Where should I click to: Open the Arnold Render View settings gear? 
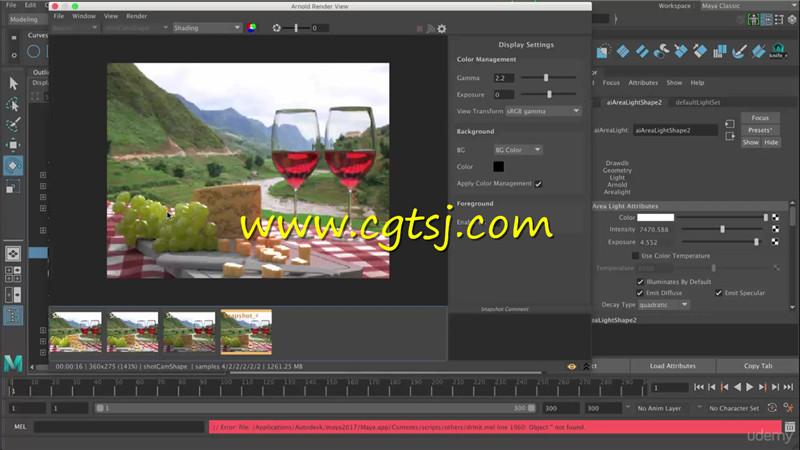(x=442, y=29)
